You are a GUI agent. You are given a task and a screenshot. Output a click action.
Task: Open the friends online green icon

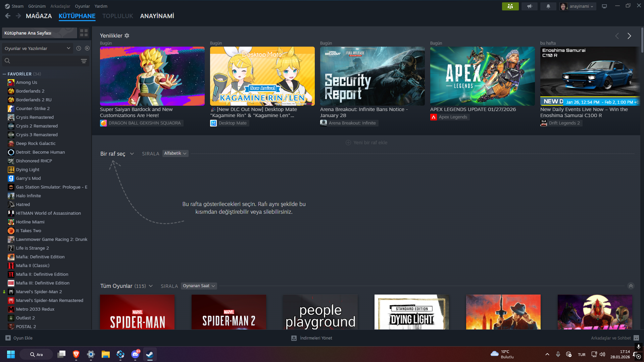point(510,6)
